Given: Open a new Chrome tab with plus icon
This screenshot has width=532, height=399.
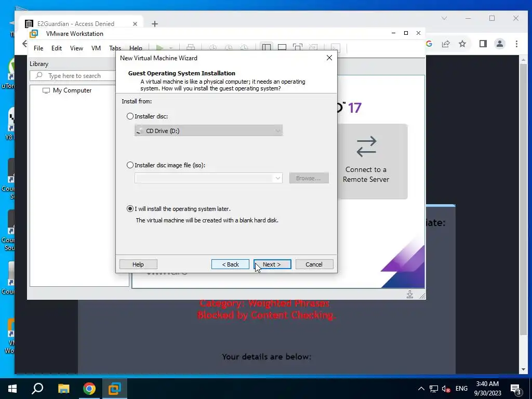Looking at the screenshot, I should (155, 24).
